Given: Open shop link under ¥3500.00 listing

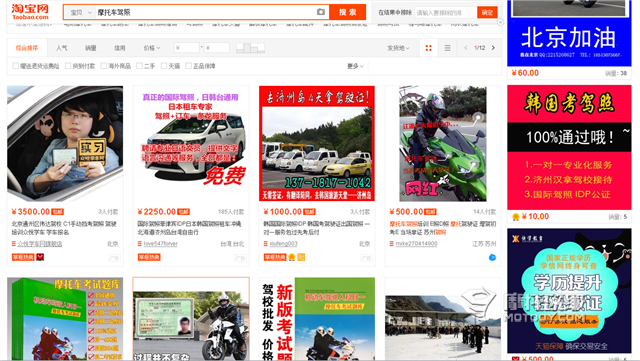Looking at the screenshot, I should point(40,244).
